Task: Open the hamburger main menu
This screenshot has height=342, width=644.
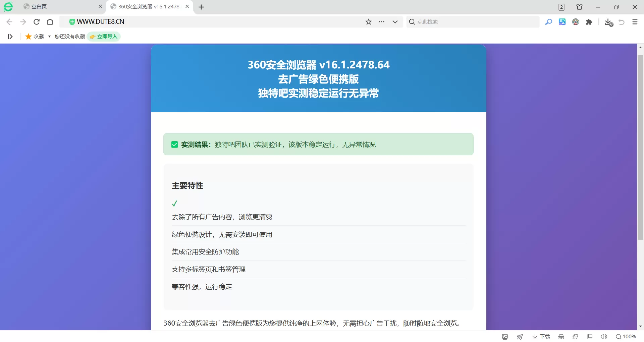Action: pyautogui.click(x=635, y=21)
